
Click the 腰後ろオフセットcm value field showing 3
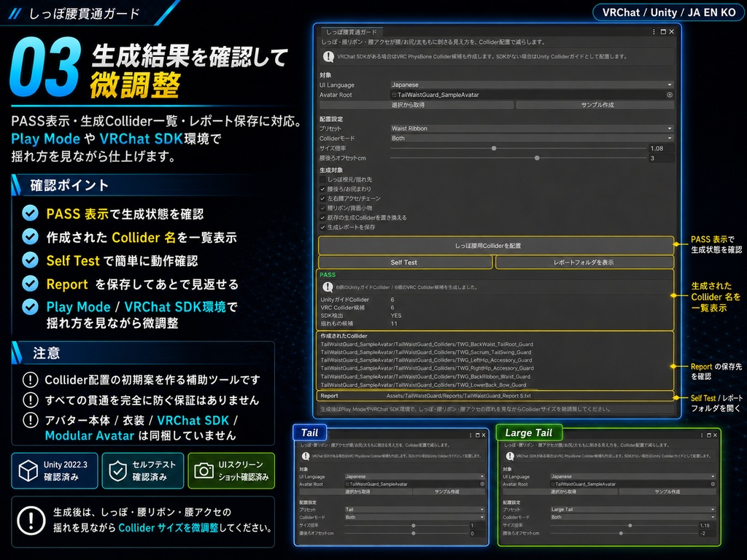tap(661, 158)
